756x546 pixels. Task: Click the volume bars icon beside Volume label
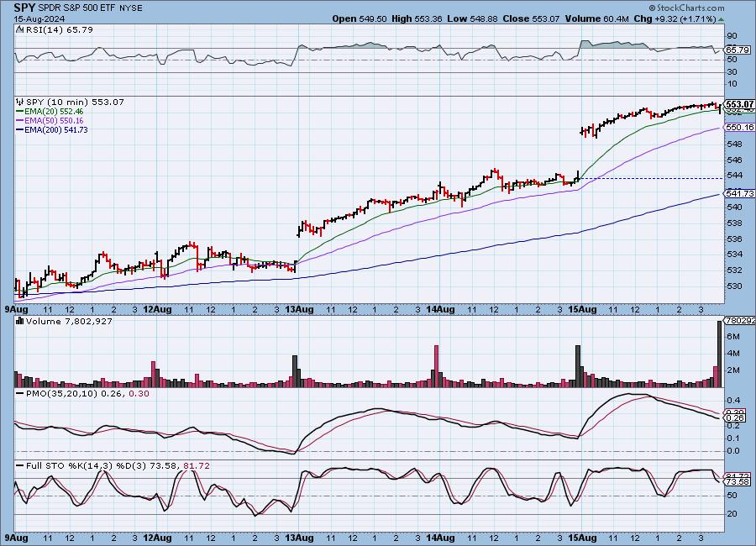pos(20,321)
